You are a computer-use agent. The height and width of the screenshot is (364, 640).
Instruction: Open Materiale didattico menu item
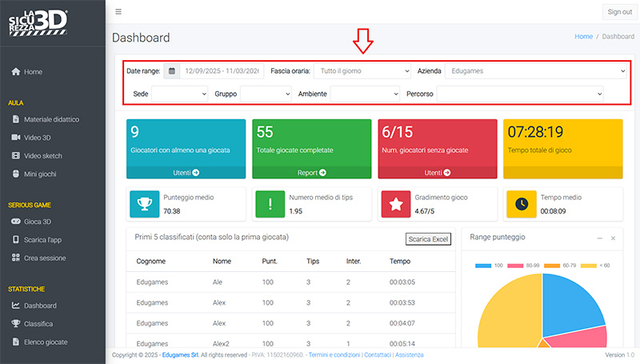point(53,119)
